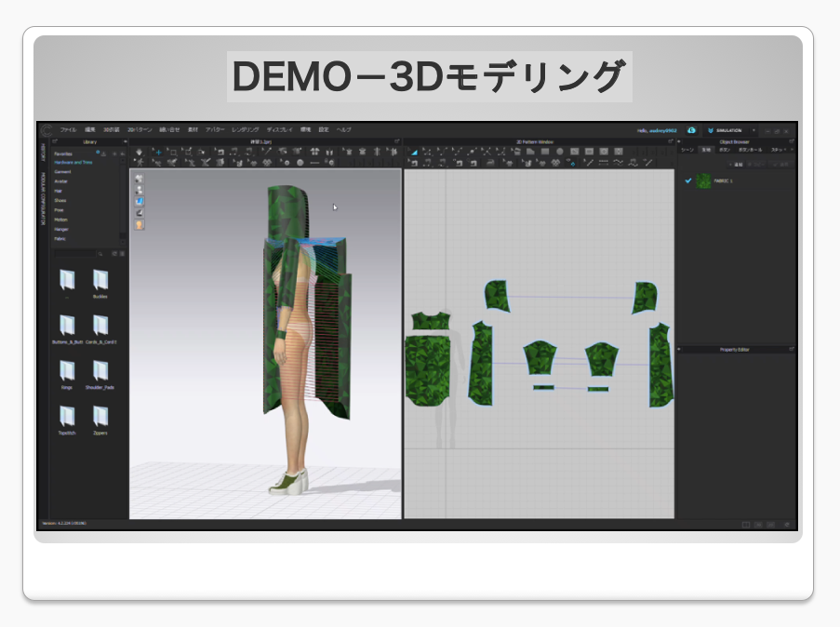Select Hardware and Trims in Library list
840x627 pixels.
pos(73,162)
